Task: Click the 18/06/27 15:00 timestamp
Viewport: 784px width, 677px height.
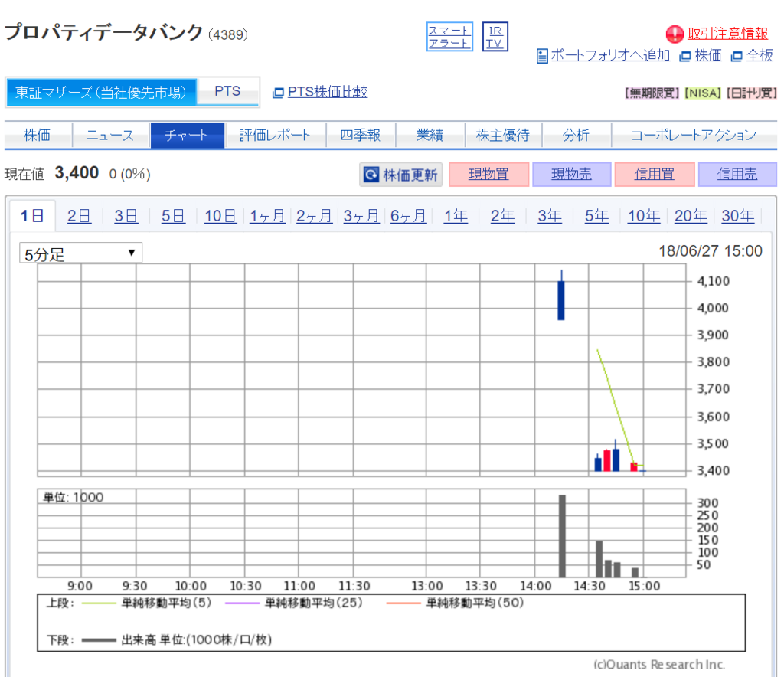Action: point(710,251)
